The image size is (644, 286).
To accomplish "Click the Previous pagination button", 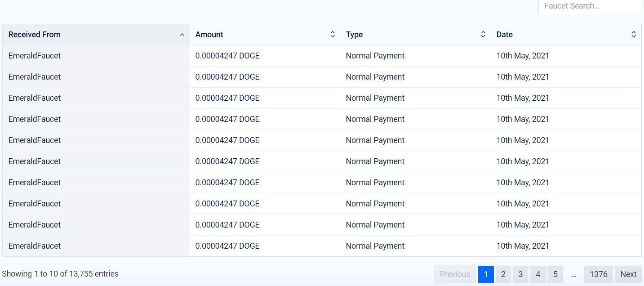I will tap(455, 274).
